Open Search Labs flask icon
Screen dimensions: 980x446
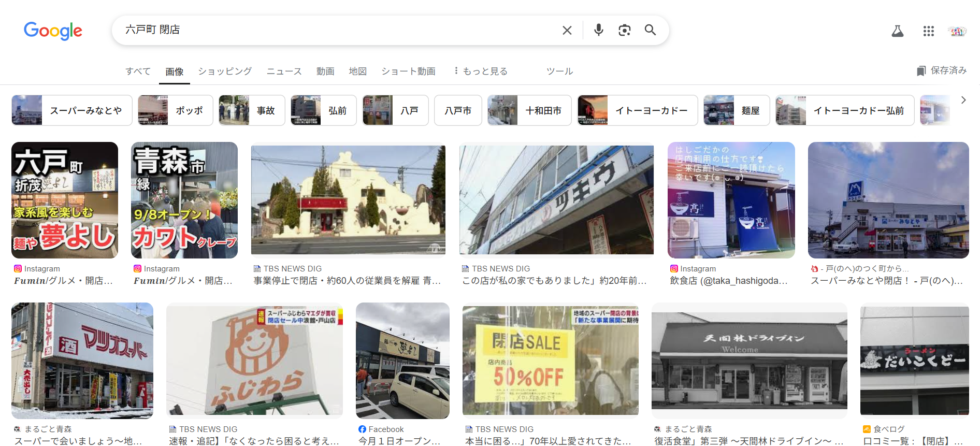click(x=898, y=31)
